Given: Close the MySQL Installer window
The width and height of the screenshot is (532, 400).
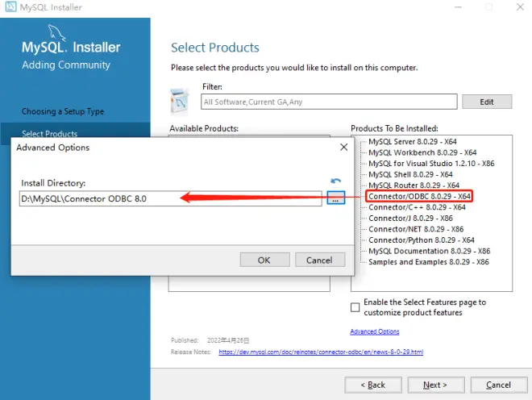Looking at the screenshot, I should tap(520, 6).
